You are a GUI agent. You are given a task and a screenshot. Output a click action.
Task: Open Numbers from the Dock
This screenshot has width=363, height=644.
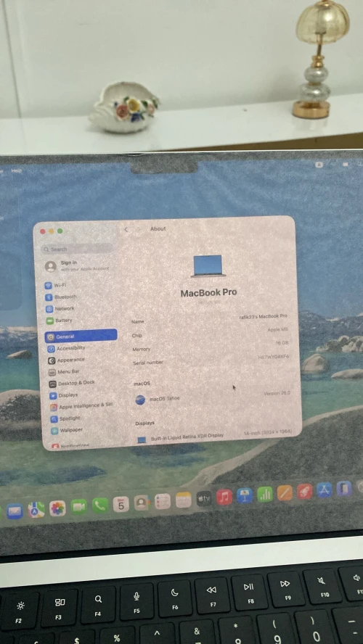[265, 494]
